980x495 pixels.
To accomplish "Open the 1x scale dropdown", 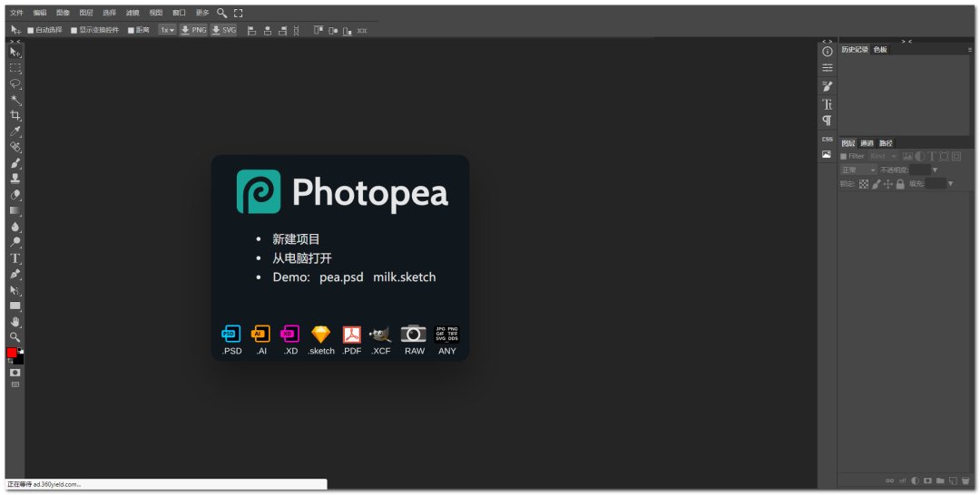I will tap(167, 30).
